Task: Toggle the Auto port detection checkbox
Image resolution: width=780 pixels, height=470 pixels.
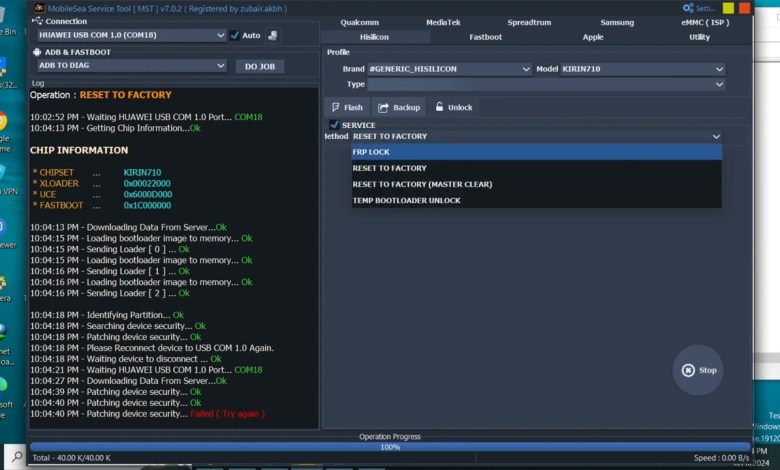Action: pyautogui.click(x=235, y=35)
